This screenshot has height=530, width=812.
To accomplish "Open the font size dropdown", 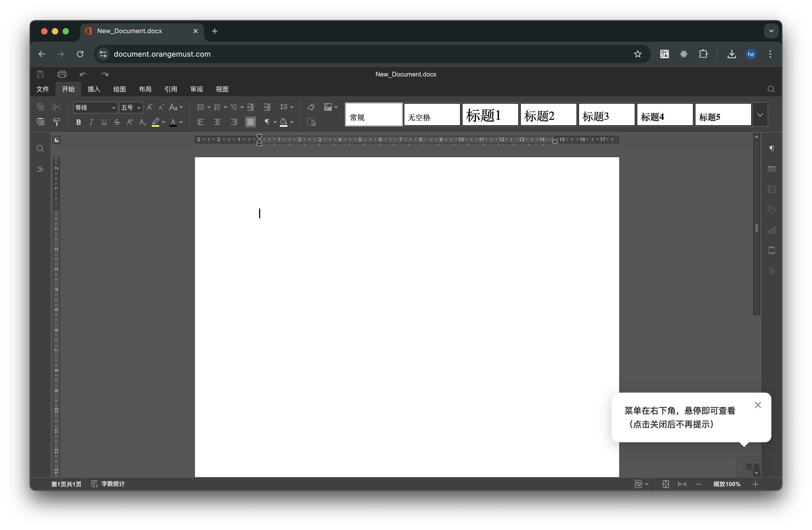I will point(139,107).
